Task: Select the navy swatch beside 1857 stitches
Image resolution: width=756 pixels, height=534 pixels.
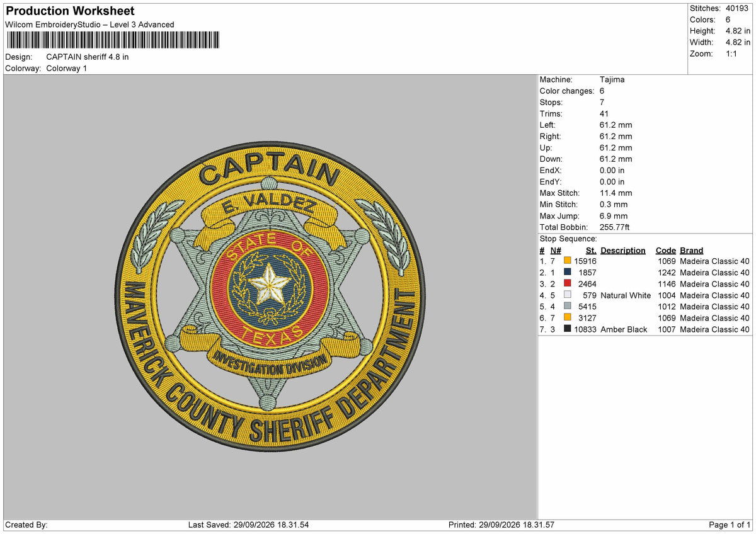Action: [x=568, y=272]
